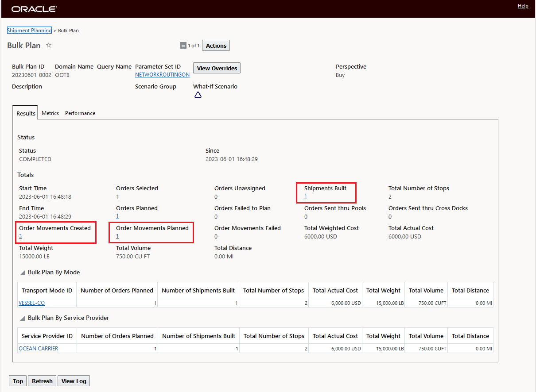Collapse the Bulk Plan By Mode section
Image resolution: width=536 pixels, height=392 pixels.
coord(22,273)
